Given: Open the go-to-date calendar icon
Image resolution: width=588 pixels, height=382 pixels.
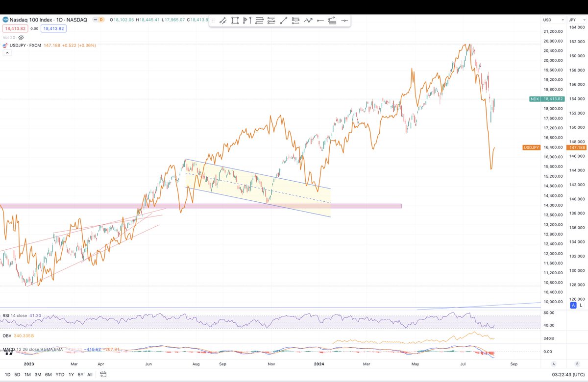Looking at the screenshot, I should point(103,375).
